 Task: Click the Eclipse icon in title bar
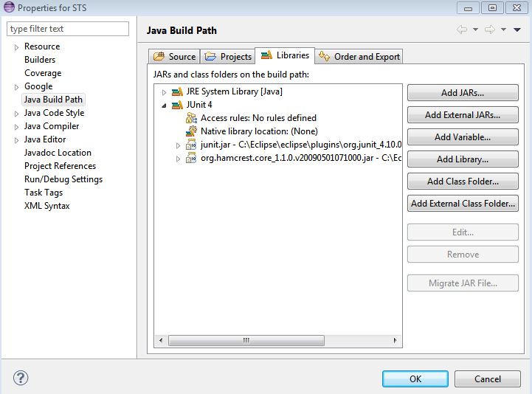point(9,7)
